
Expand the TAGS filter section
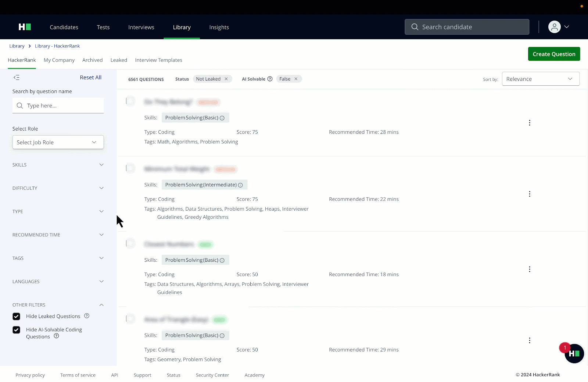58,258
